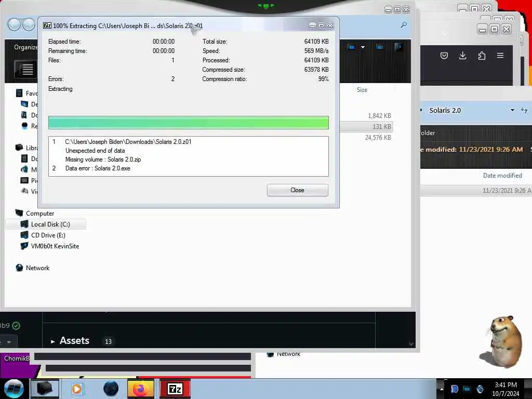532x399 pixels.
Task: Click the list view icon below Organize
Action: click(26, 69)
